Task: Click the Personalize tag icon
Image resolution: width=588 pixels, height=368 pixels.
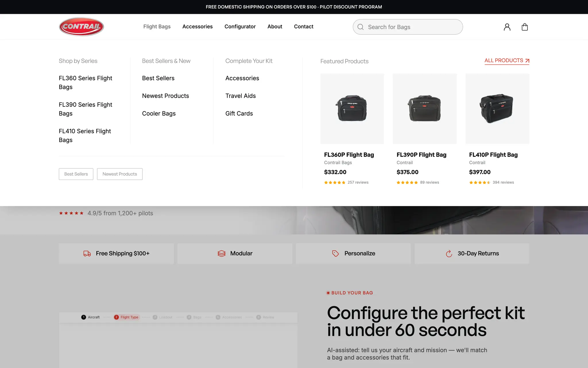Action: (x=335, y=253)
